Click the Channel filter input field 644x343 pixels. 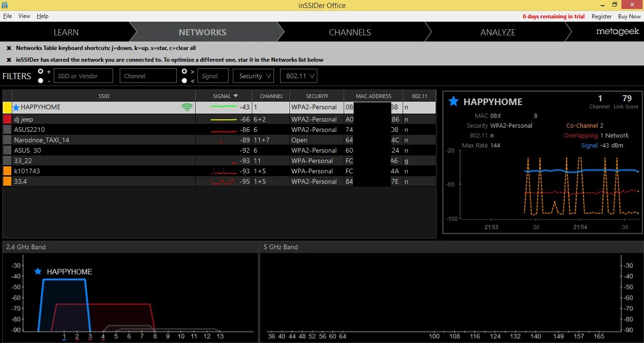pos(148,76)
